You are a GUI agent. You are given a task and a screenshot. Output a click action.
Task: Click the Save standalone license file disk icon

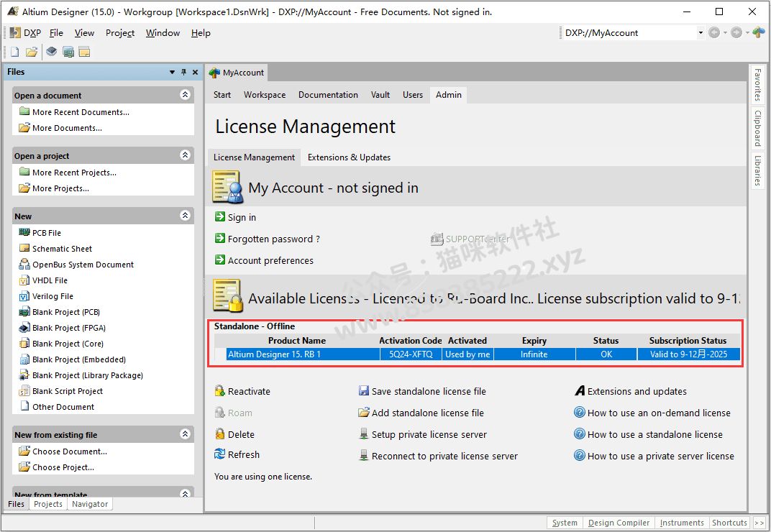point(364,391)
